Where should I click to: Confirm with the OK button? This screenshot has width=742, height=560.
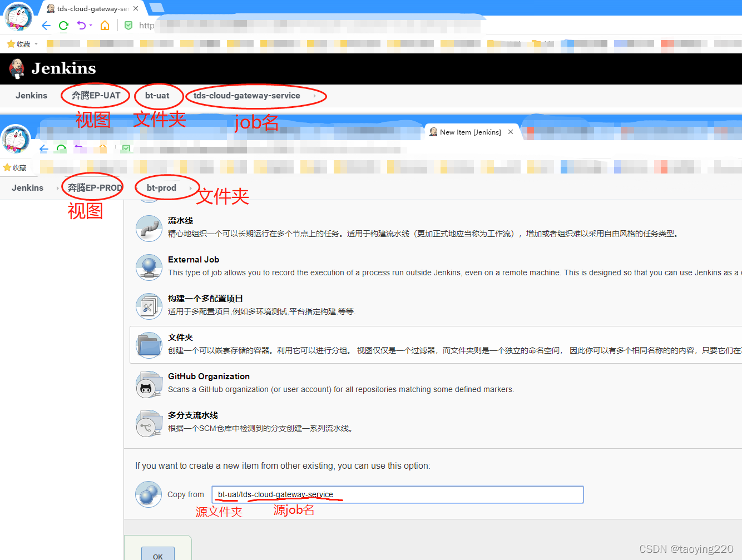tap(158, 554)
